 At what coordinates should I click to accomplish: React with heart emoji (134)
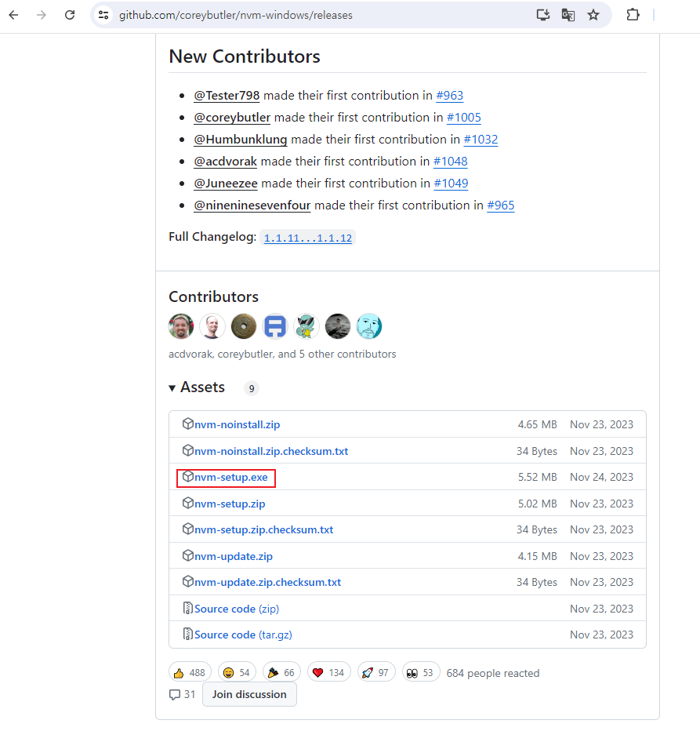click(328, 673)
